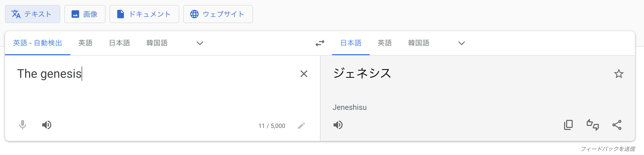Rate this translation with thumbs icon
Image resolution: width=644 pixels, height=155 pixels.
593,125
